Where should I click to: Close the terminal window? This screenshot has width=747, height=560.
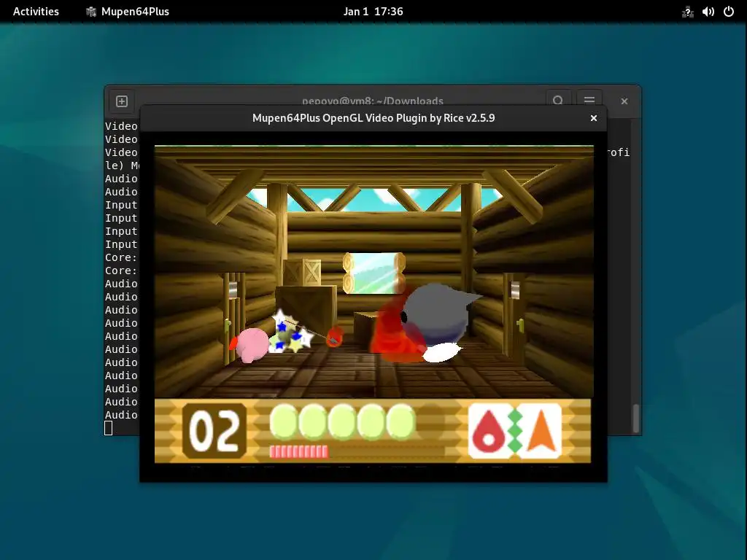624,101
